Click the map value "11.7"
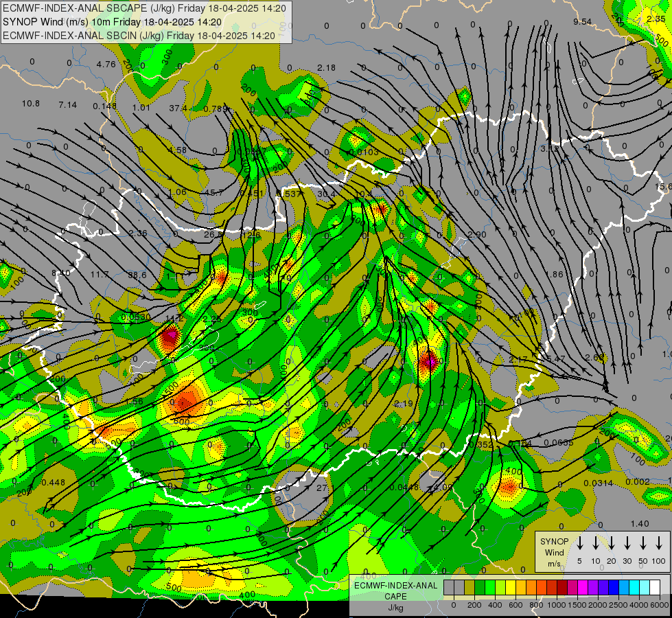 [100, 274]
